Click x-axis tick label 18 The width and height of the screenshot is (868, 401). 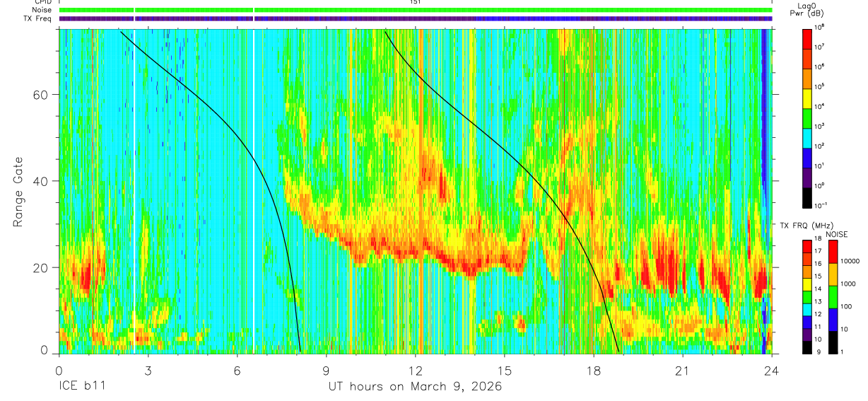point(594,370)
